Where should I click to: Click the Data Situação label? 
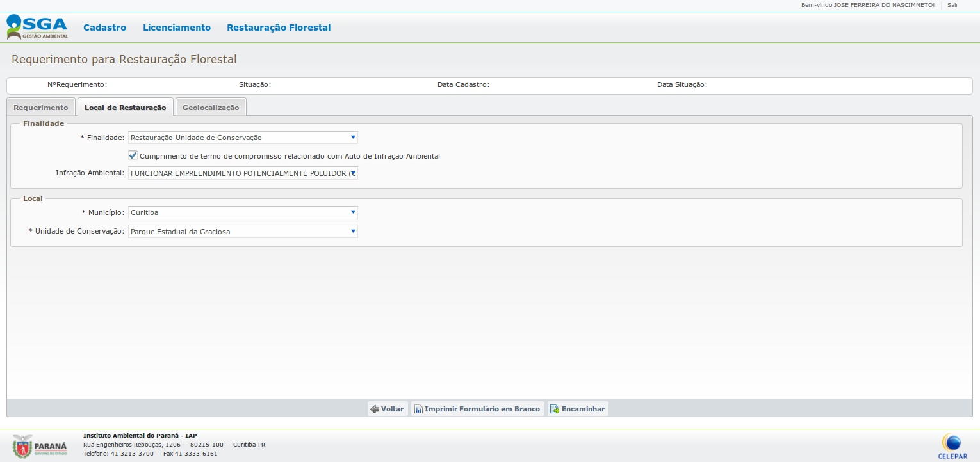(682, 84)
